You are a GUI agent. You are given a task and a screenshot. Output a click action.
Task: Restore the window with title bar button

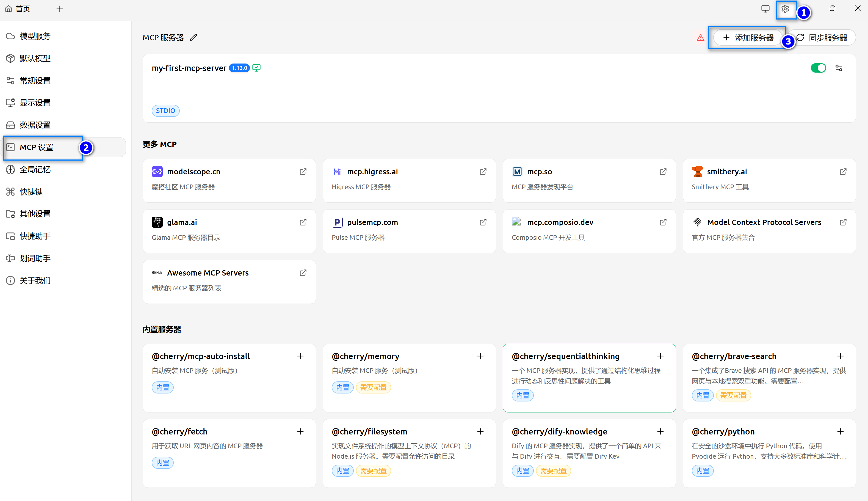832,9
